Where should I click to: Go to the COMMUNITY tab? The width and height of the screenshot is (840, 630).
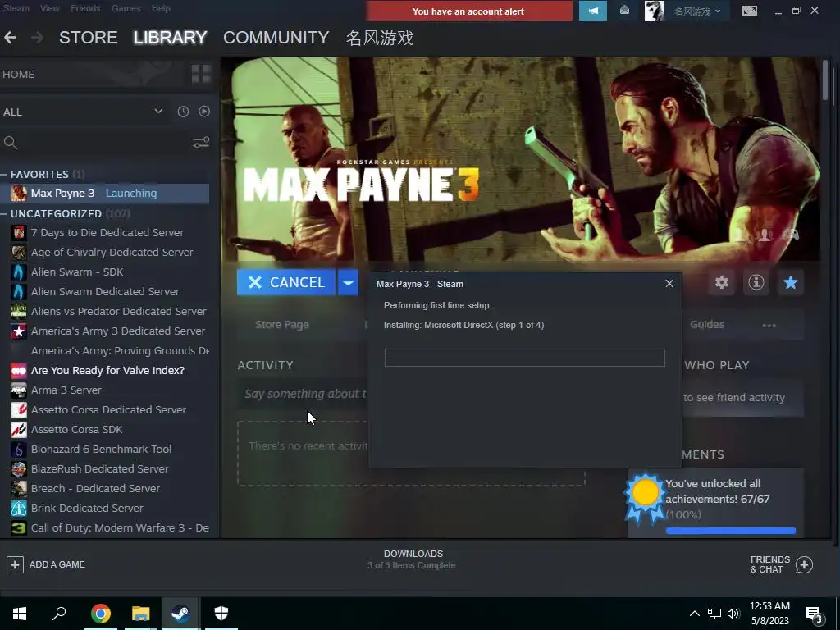click(276, 38)
